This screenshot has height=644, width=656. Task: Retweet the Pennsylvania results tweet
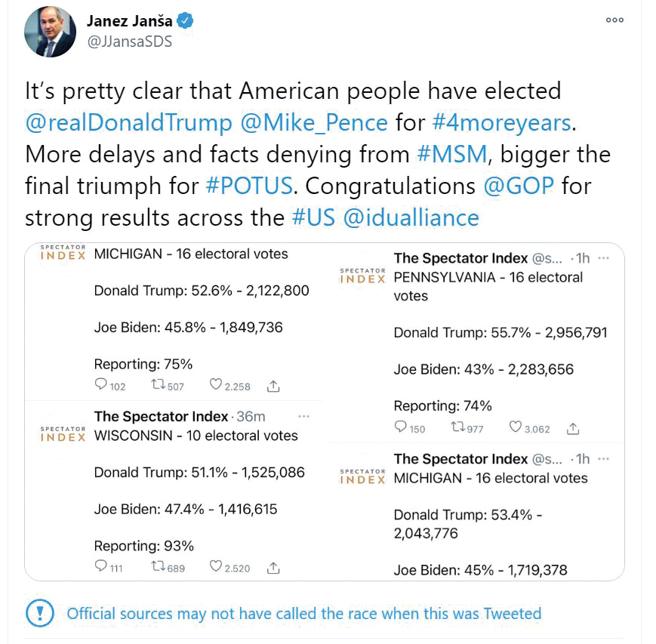458,428
